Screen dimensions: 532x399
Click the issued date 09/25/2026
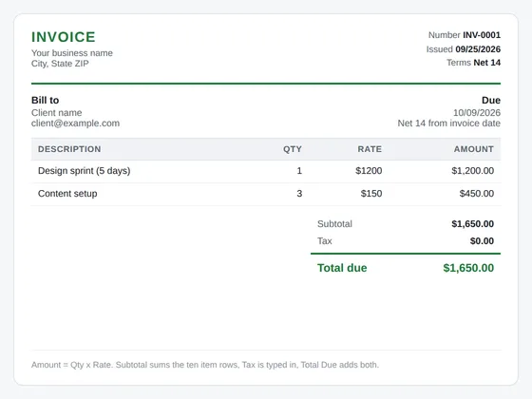point(478,49)
